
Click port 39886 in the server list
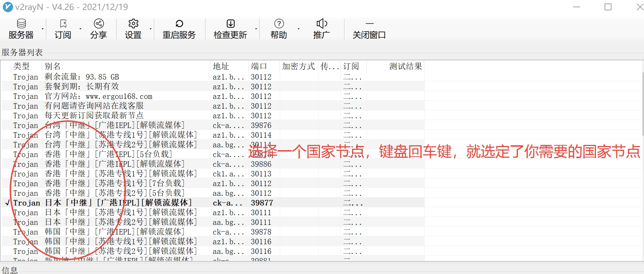(x=261, y=164)
